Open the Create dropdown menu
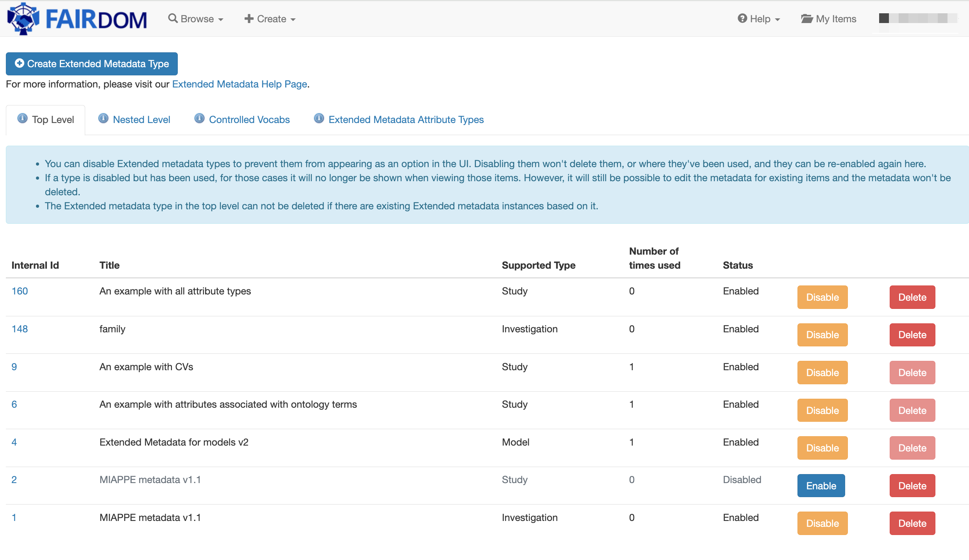 pyautogui.click(x=270, y=19)
